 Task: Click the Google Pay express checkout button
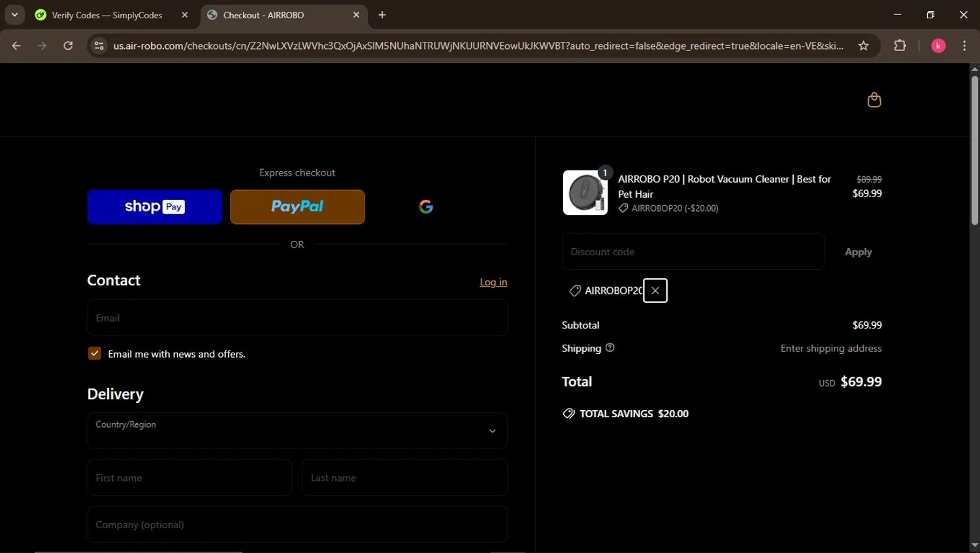[426, 207]
